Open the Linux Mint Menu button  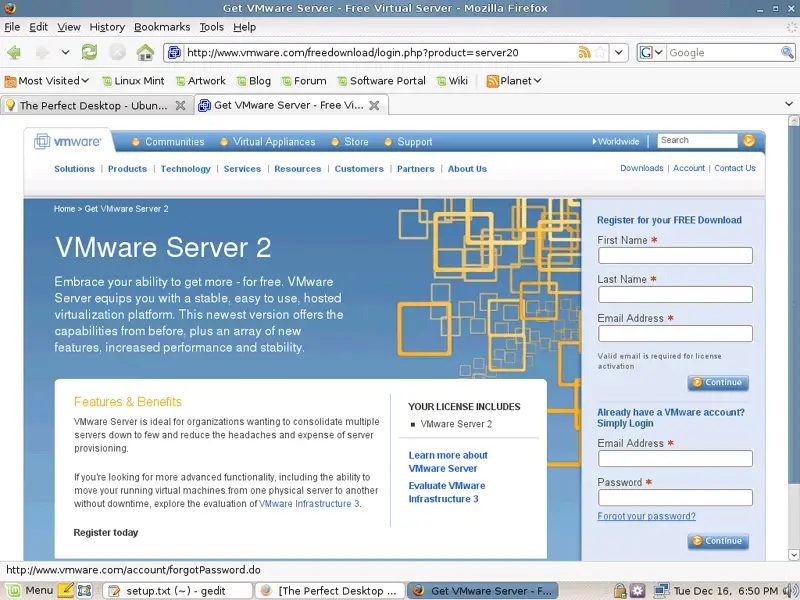(30, 590)
